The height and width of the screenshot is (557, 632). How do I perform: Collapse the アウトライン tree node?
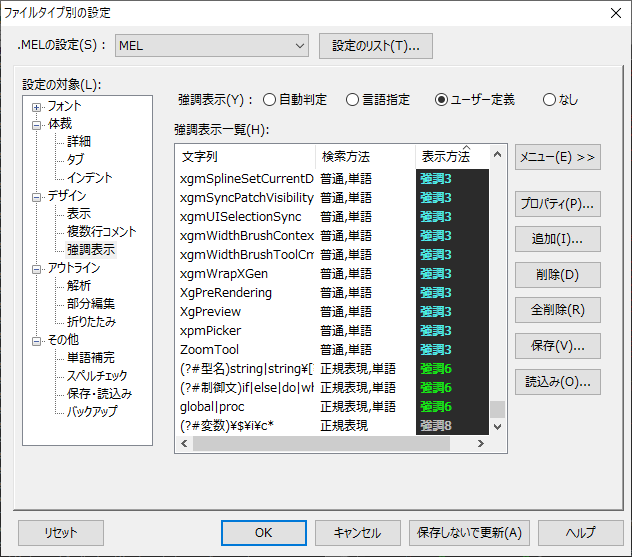37,269
